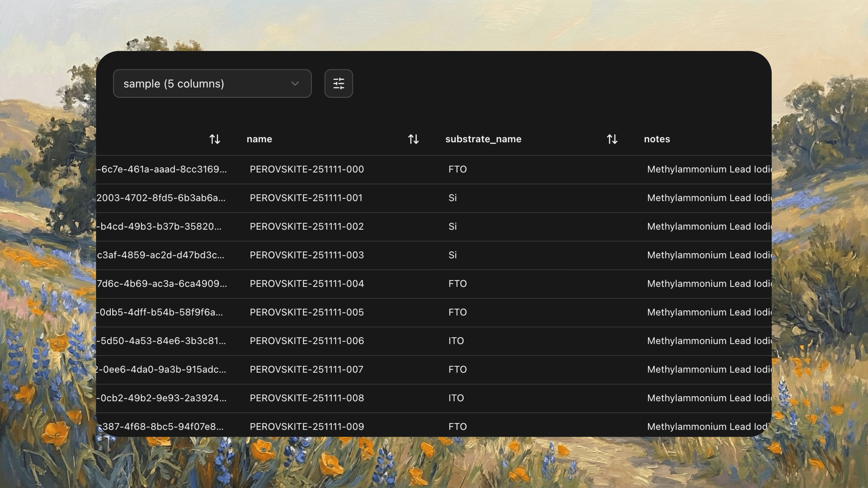Click Si substrate in row 001
The width and height of the screenshot is (868, 488).
click(x=452, y=198)
